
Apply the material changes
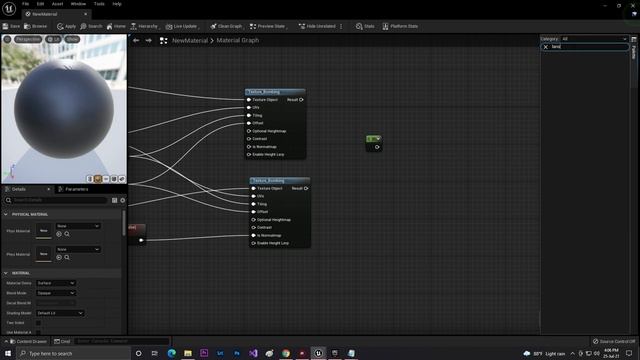click(x=66, y=26)
